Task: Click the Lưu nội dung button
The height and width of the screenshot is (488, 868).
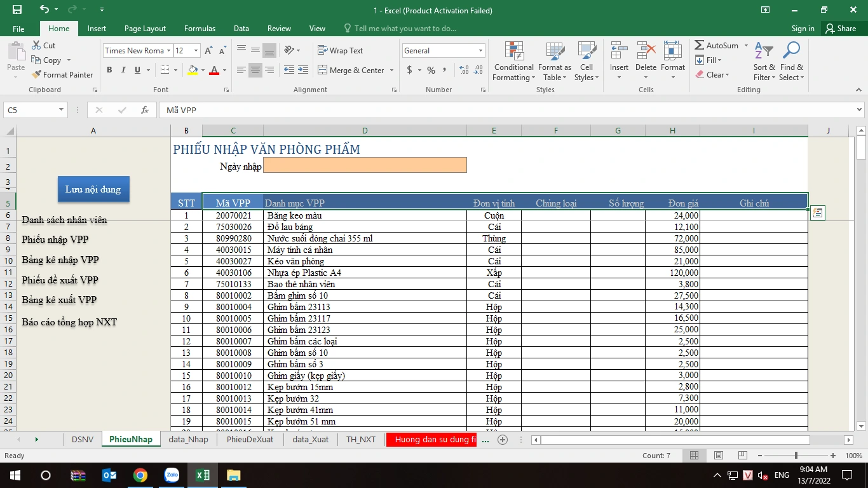Action: pos(93,189)
